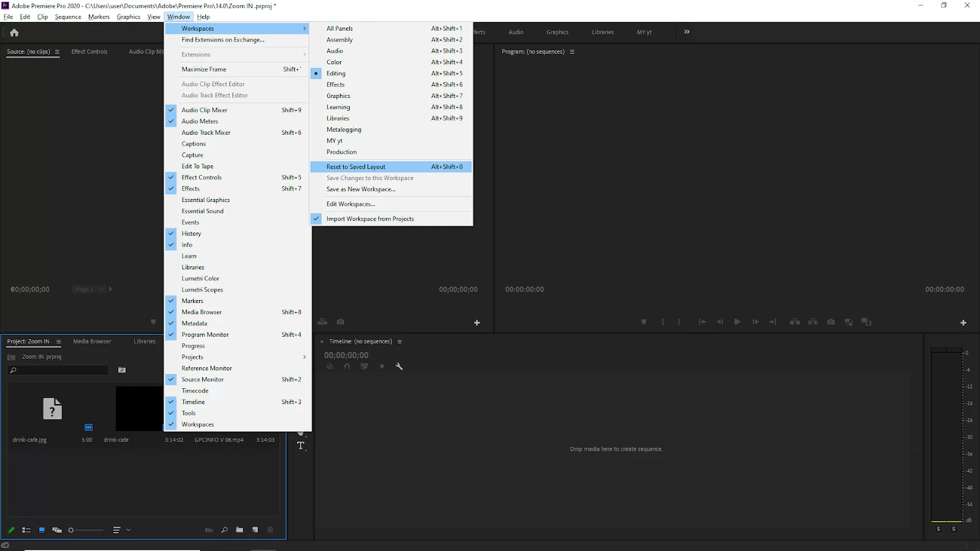Adjust the Project panel thumbnail zoom slider
Screen dimensions: 980x551
pos(86,530)
